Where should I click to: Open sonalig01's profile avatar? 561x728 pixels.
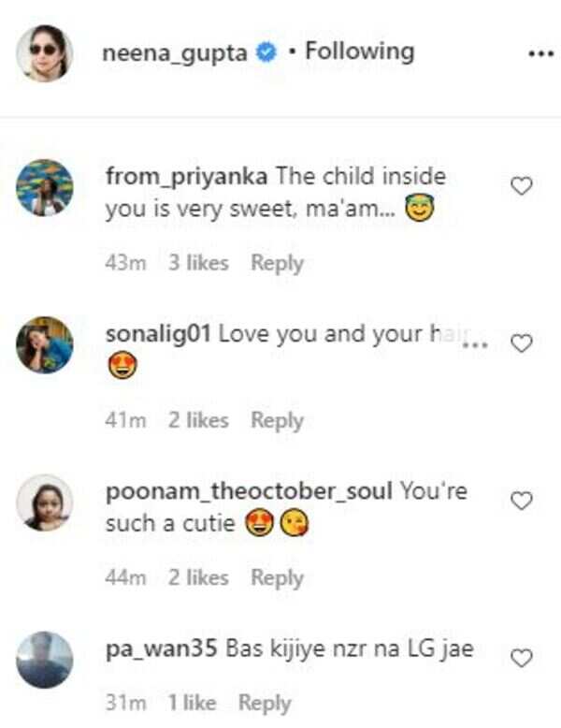pyautogui.click(x=45, y=344)
